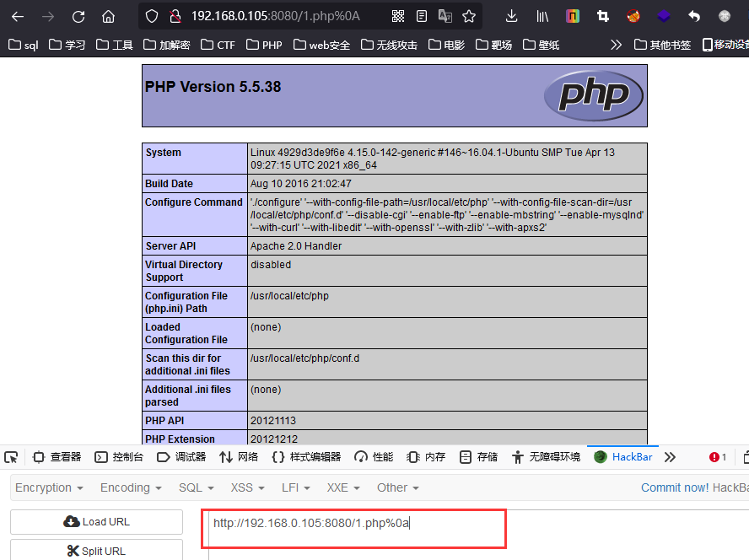Click the translate page icon
The width and height of the screenshot is (749, 560).
tap(445, 16)
